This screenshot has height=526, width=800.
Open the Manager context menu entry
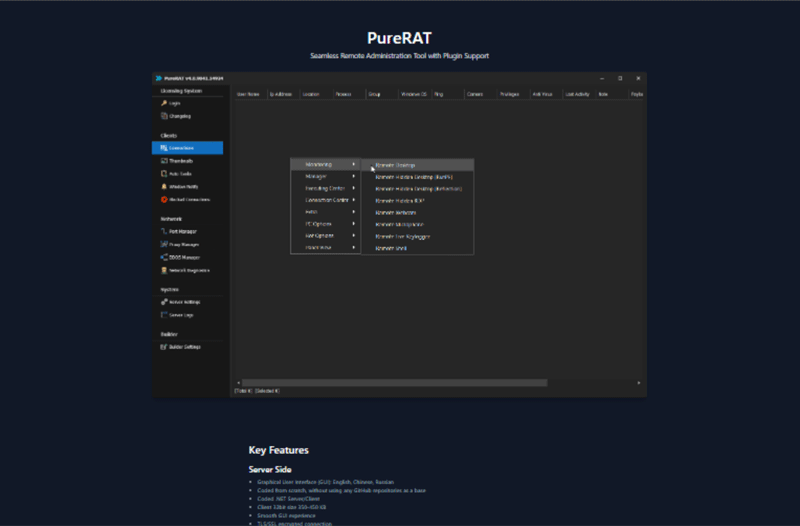click(326, 176)
